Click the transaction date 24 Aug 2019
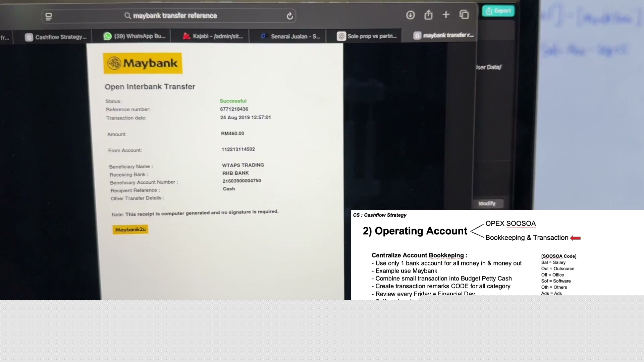Image resolution: width=644 pixels, height=362 pixels. coord(246,117)
